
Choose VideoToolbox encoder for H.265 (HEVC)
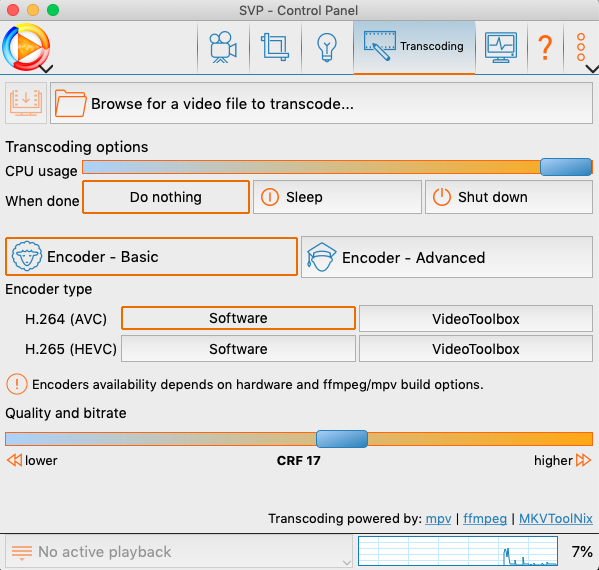(476, 349)
